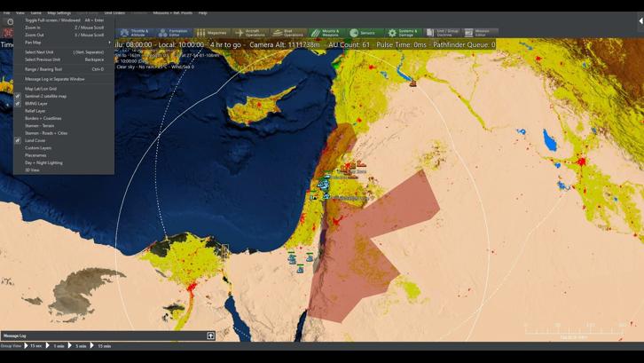This screenshot has width=644, height=363.
Task: Activate the Range / Bearing Tool
Action: pos(64,69)
